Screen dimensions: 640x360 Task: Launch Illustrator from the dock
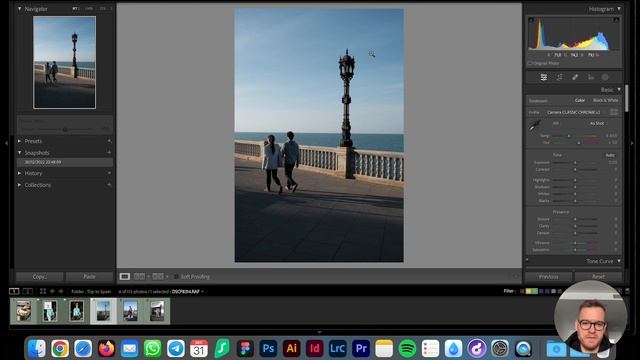click(x=291, y=349)
